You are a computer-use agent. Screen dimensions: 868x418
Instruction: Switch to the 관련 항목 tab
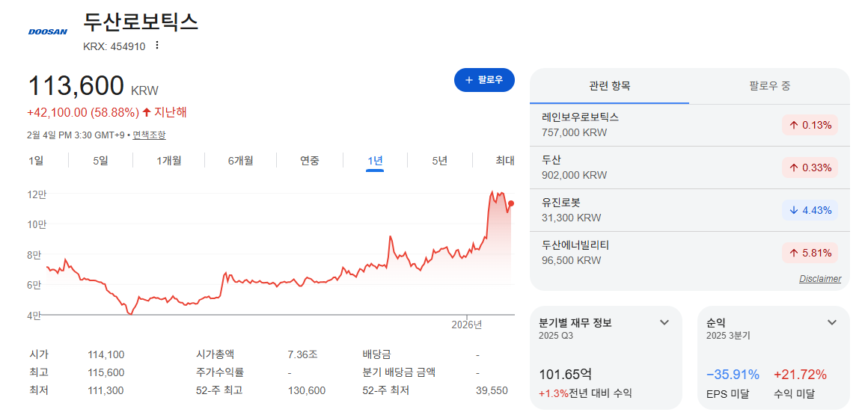[610, 86]
